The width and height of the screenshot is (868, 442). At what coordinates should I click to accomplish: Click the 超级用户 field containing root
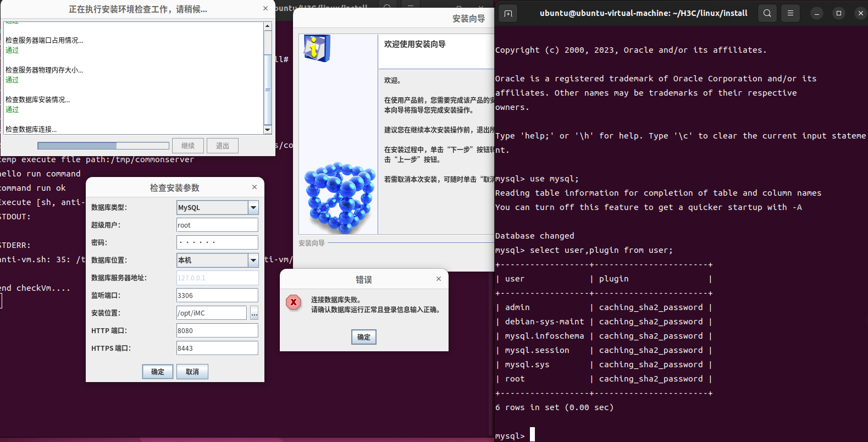pos(217,225)
